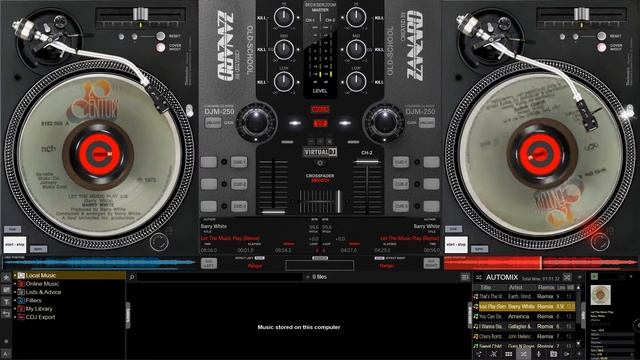Sort Automix list by Title column
640x360 pixels.
pos(485,288)
